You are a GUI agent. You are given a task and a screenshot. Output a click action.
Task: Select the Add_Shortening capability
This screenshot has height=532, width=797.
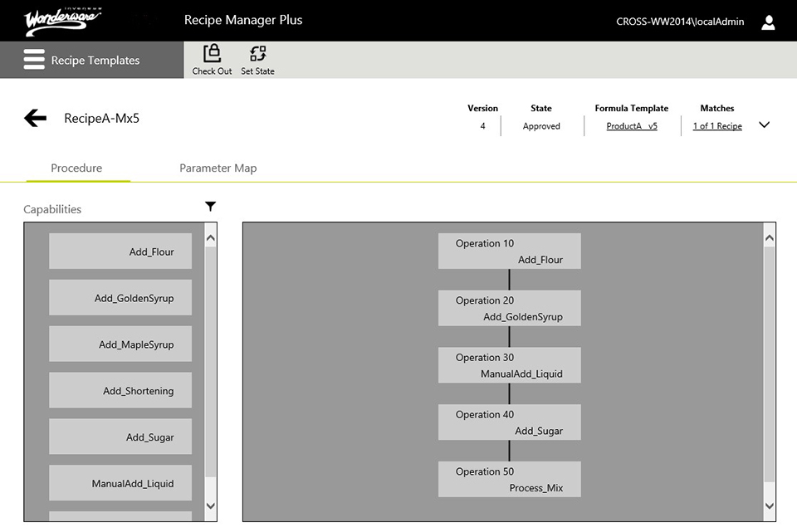pyautogui.click(x=120, y=390)
